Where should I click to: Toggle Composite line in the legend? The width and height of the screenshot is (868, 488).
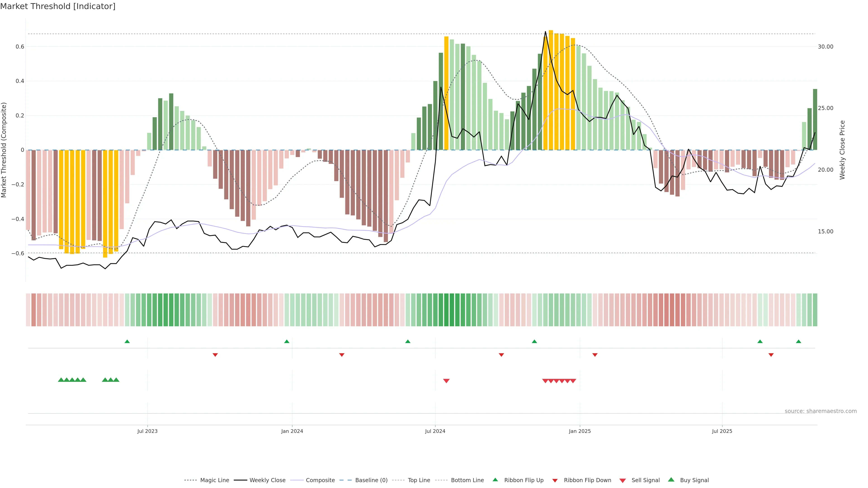coord(320,480)
